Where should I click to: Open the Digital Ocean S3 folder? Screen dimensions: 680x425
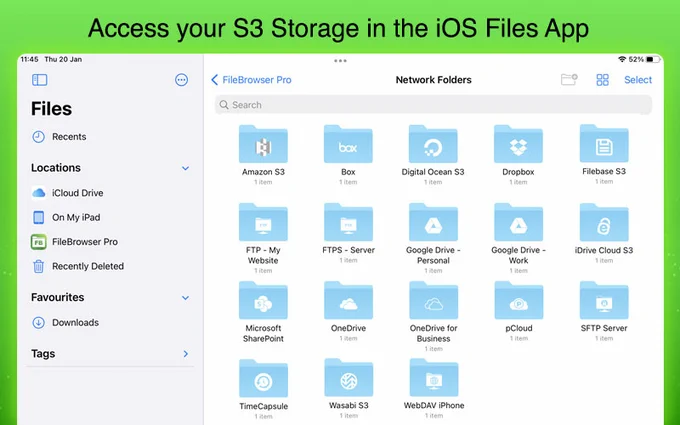[x=433, y=144]
